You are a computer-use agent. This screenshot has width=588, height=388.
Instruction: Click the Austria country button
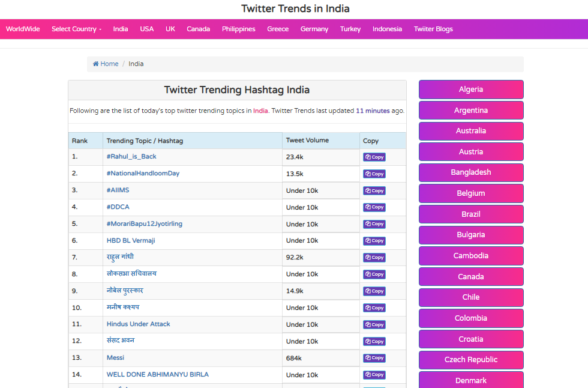pos(471,152)
